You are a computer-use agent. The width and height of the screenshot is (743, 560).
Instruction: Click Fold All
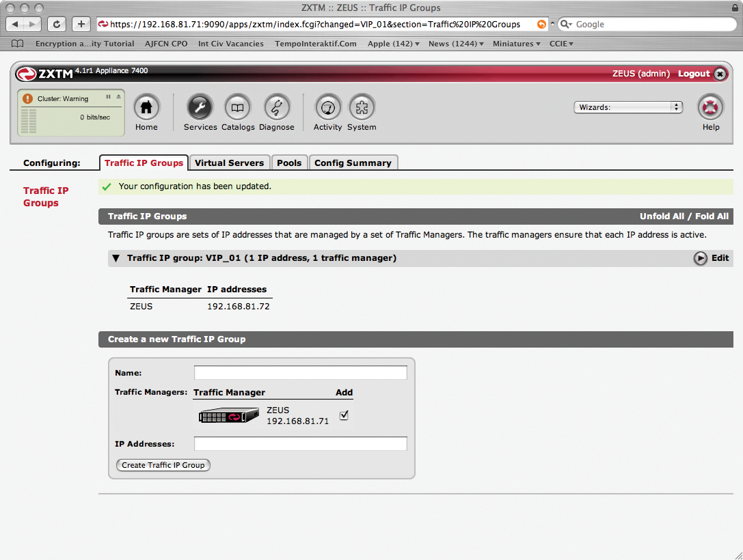point(712,216)
